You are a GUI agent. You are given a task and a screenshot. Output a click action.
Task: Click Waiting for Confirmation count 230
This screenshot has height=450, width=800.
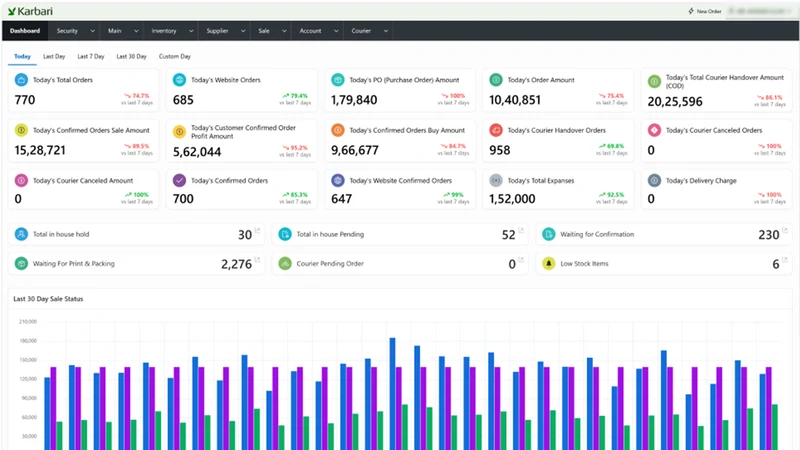[768, 235]
